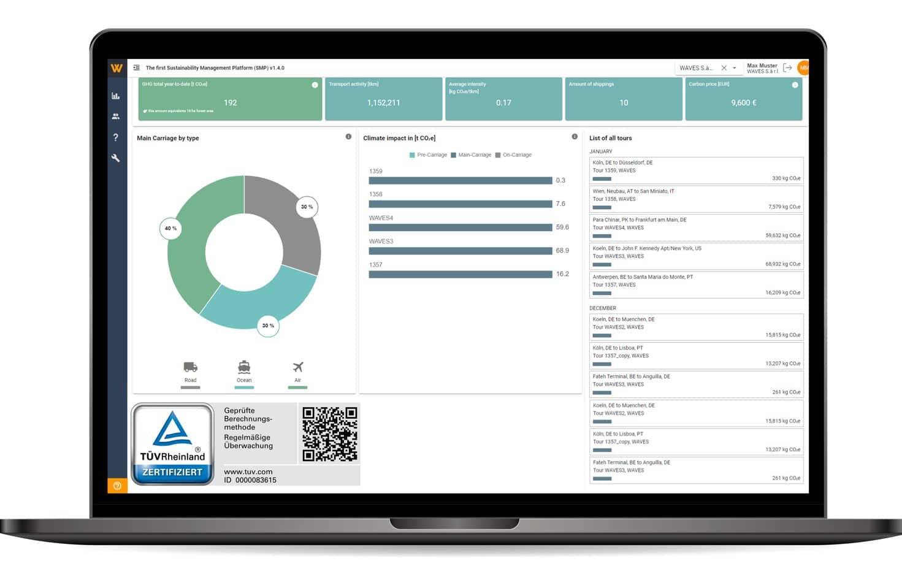
Task: Click the orange support icon at sidebar bottom
Action: (x=117, y=486)
